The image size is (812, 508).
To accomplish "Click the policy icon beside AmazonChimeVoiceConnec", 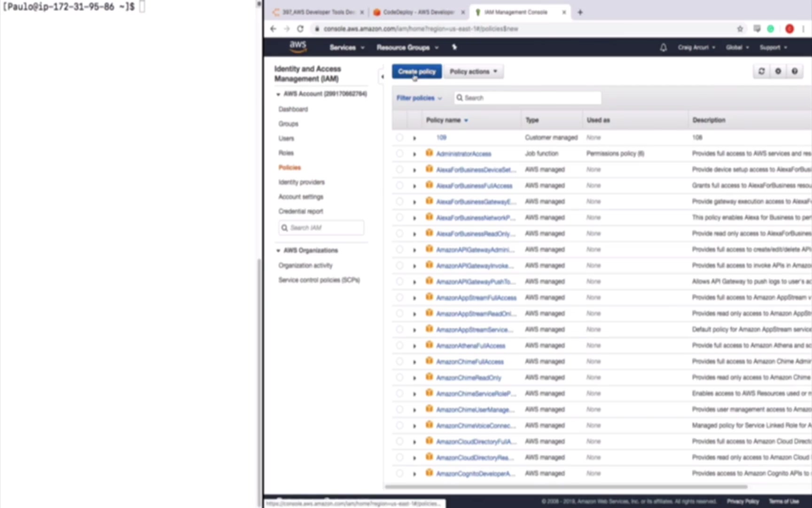I will [x=429, y=425].
